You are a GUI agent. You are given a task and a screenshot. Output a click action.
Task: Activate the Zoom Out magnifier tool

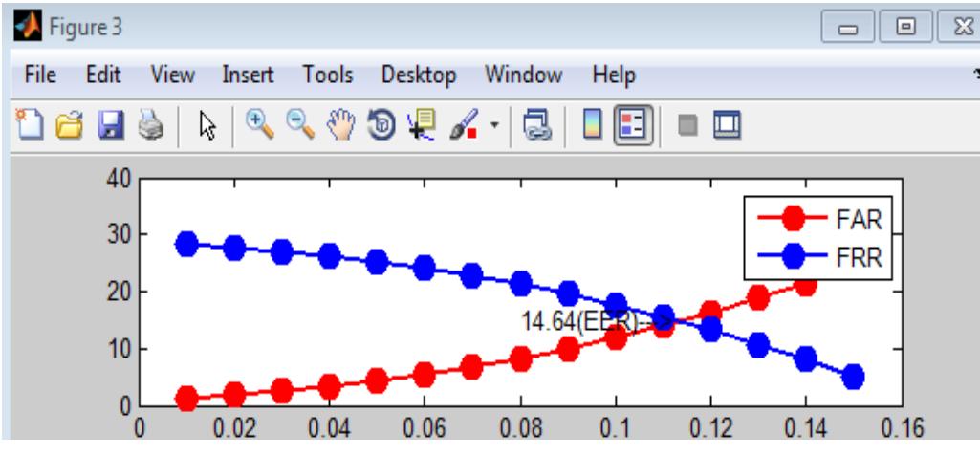pyautogui.click(x=300, y=123)
